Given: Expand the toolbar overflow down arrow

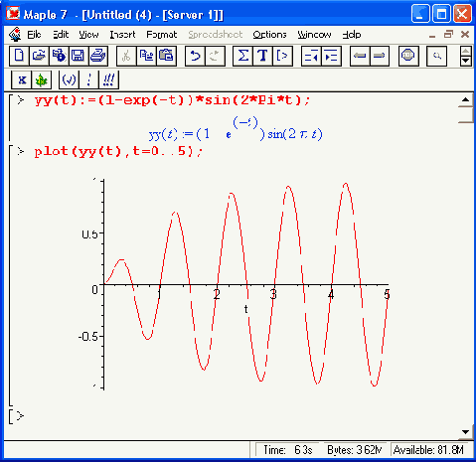Looking at the screenshot, I should [466, 61].
